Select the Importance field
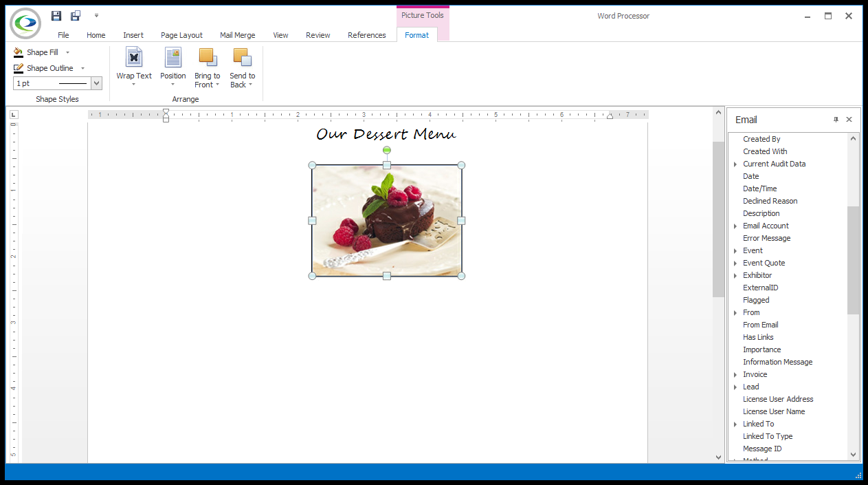Image resolution: width=868 pixels, height=485 pixels. coord(761,349)
